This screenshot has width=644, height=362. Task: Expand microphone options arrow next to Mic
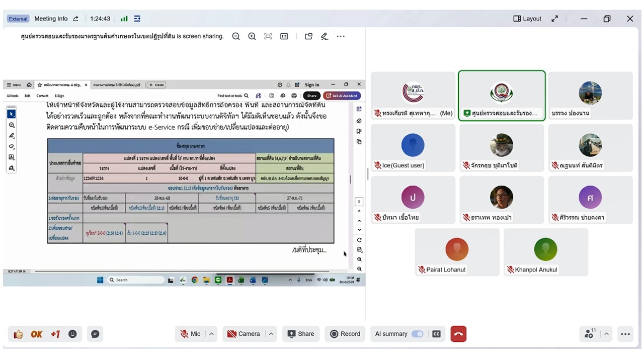tap(212, 334)
